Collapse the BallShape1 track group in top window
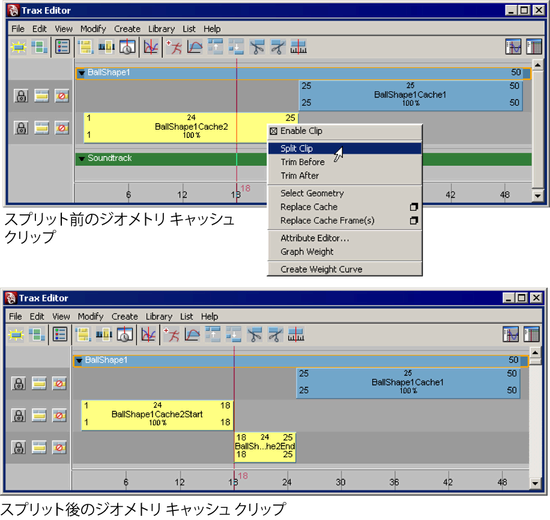Screen dimensions: 550x520 (x=82, y=73)
